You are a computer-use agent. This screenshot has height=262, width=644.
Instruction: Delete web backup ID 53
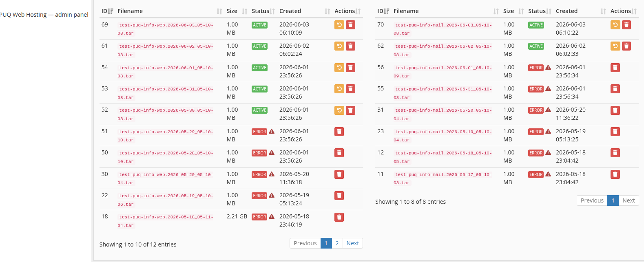(x=350, y=89)
